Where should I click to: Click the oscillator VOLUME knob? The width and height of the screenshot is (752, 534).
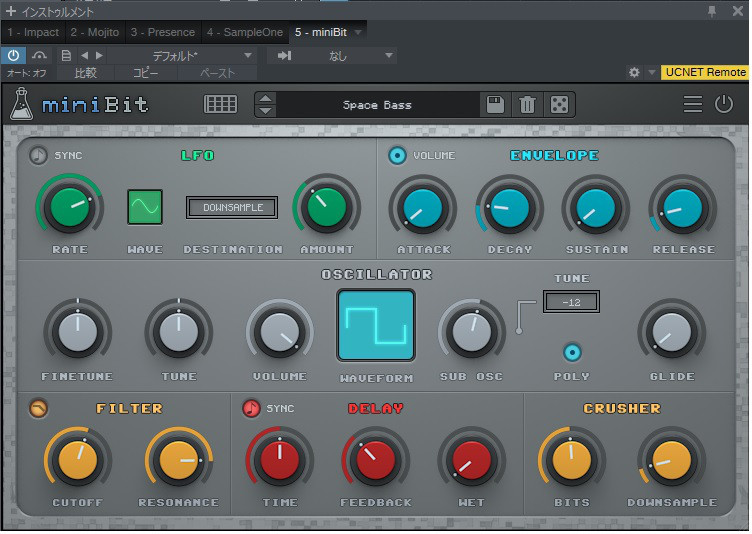click(x=280, y=332)
